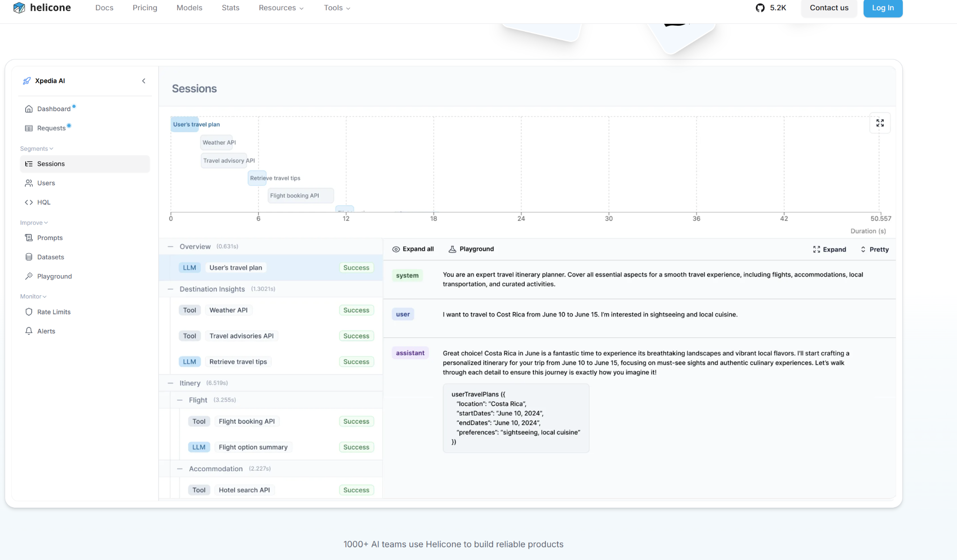Open the GitHub 5.2K stars icon
This screenshot has width=957, height=560.
pos(760,8)
